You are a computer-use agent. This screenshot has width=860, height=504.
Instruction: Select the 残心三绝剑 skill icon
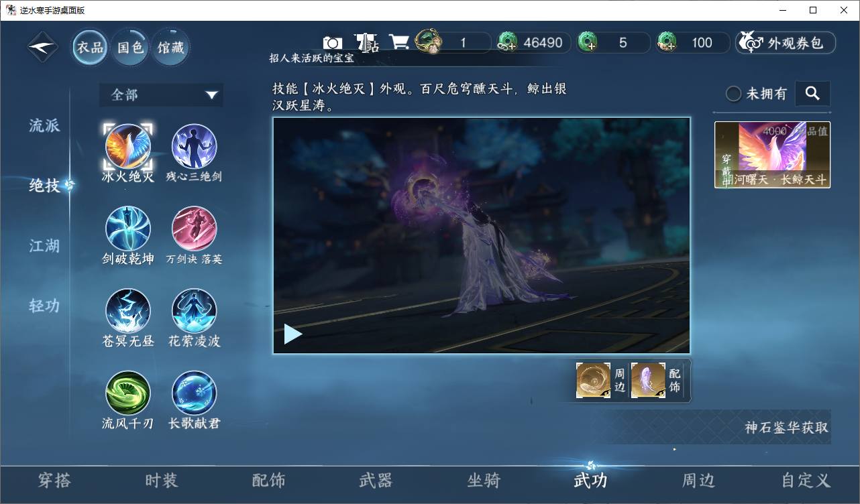(195, 146)
